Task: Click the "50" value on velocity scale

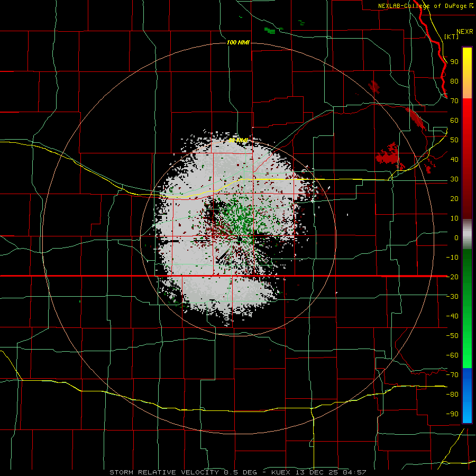Action: pyautogui.click(x=454, y=140)
